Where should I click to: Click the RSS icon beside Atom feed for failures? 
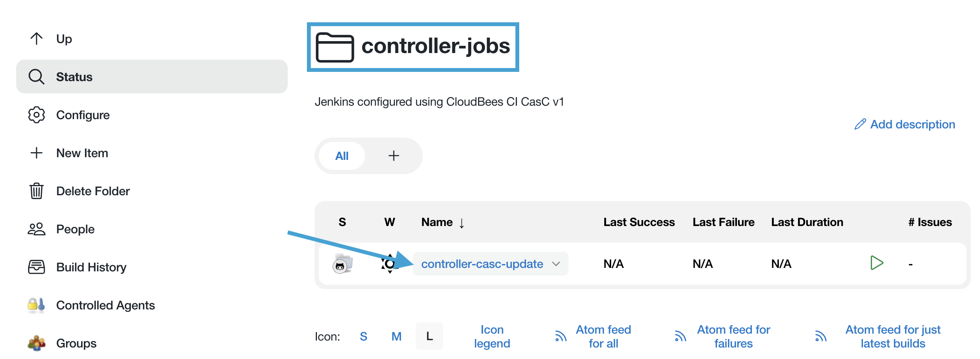pos(680,336)
